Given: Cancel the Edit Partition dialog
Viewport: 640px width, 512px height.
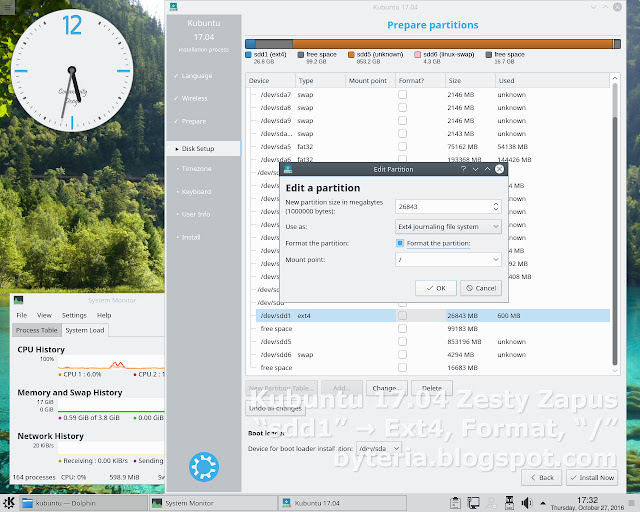Looking at the screenshot, I should tap(481, 288).
